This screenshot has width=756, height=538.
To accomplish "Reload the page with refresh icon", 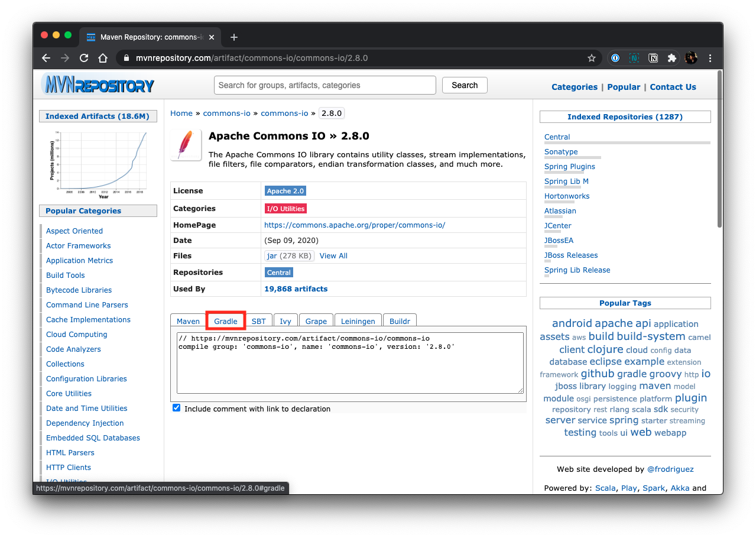I will 84,58.
